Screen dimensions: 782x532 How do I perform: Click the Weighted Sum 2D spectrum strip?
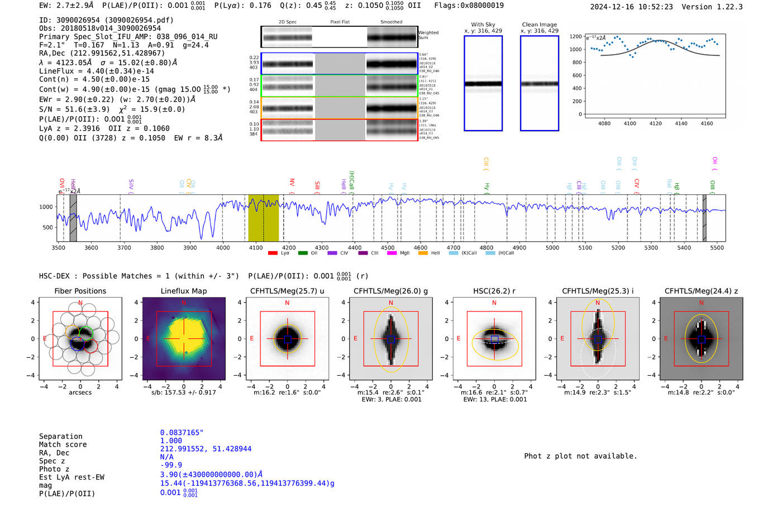339,37
